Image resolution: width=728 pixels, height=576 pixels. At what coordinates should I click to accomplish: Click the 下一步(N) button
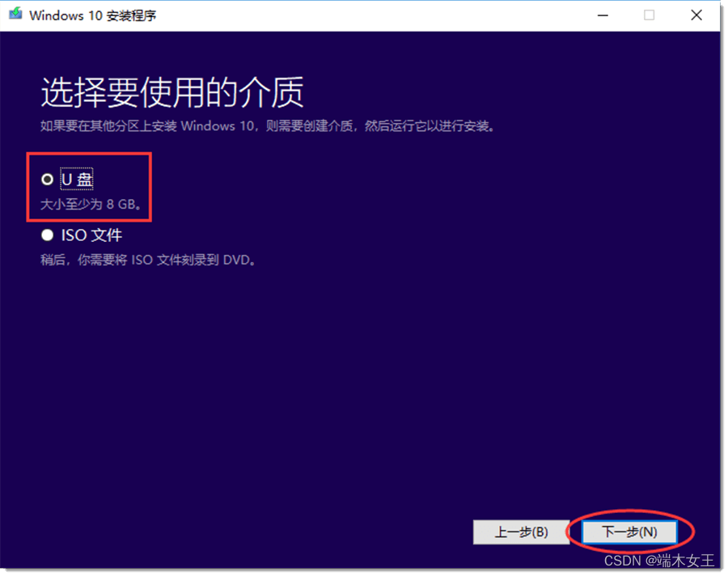click(x=629, y=532)
